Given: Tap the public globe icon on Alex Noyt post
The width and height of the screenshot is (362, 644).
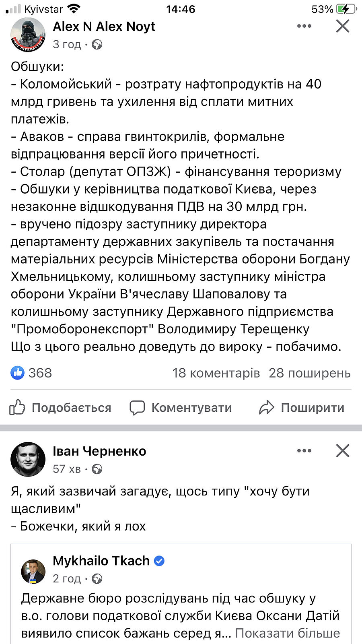Looking at the screenshot, I should 97,44.
